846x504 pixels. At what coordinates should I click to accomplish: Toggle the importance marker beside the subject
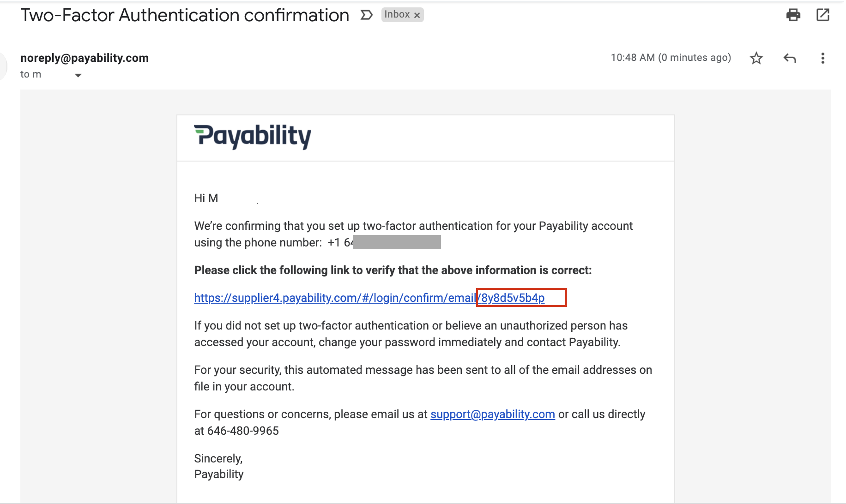(x=367, y=15)
